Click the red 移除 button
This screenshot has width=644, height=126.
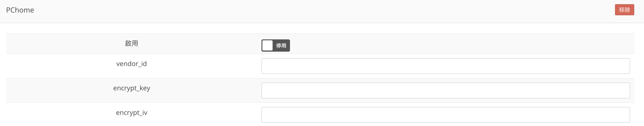click(624, 10)
